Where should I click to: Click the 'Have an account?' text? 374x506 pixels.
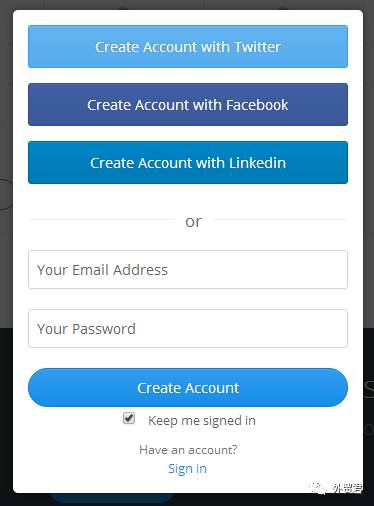(x=188, y=450)
